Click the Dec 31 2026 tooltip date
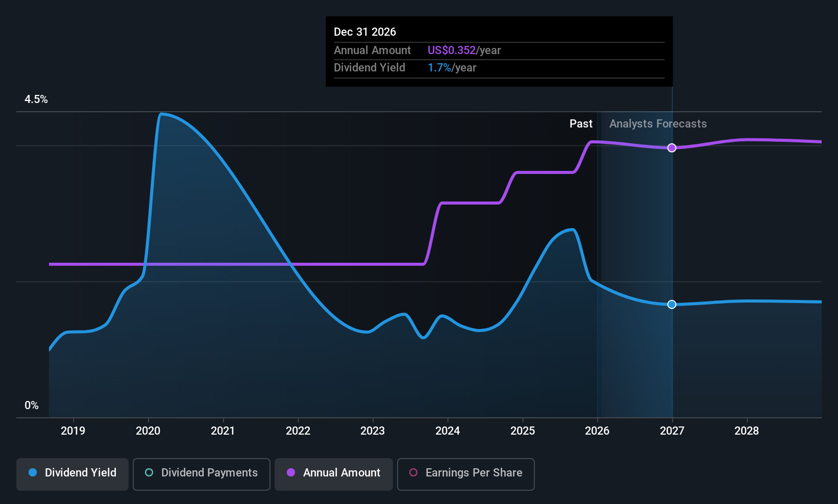This screenshot has width=838, height=504. [x=365, y=32]
